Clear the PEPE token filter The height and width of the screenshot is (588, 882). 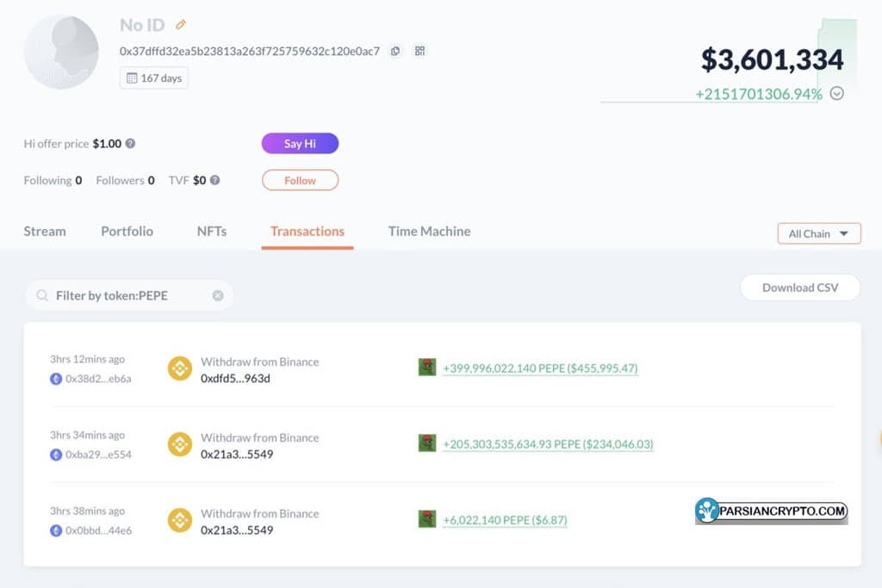pyautogui.click(x=220, y=295)
